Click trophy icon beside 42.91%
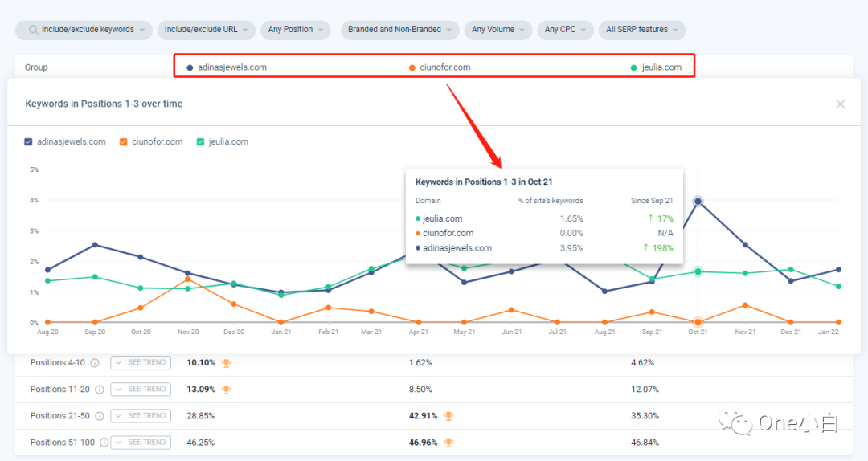This screenshot has width=868, height=461. tap(449, 416)
